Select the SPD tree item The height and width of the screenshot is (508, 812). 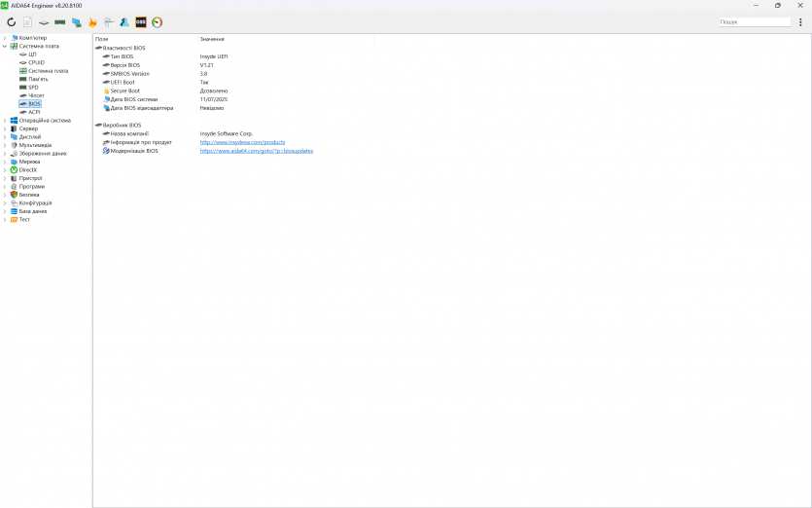click(x=33, y=88)
